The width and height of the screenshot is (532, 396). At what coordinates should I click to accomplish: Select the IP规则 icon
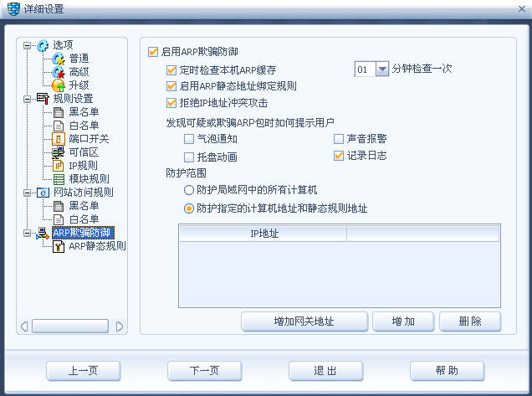[59, 166]
